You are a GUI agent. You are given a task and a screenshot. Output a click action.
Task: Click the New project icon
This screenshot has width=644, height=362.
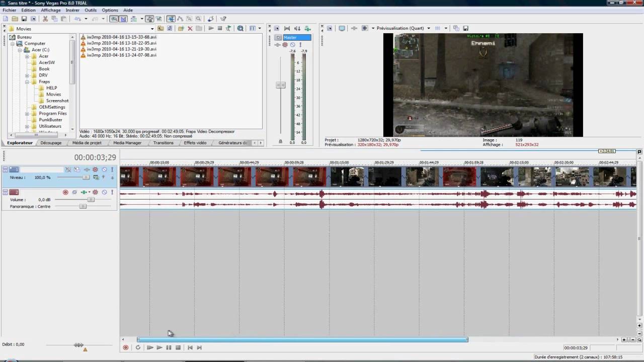click(5, 19)
